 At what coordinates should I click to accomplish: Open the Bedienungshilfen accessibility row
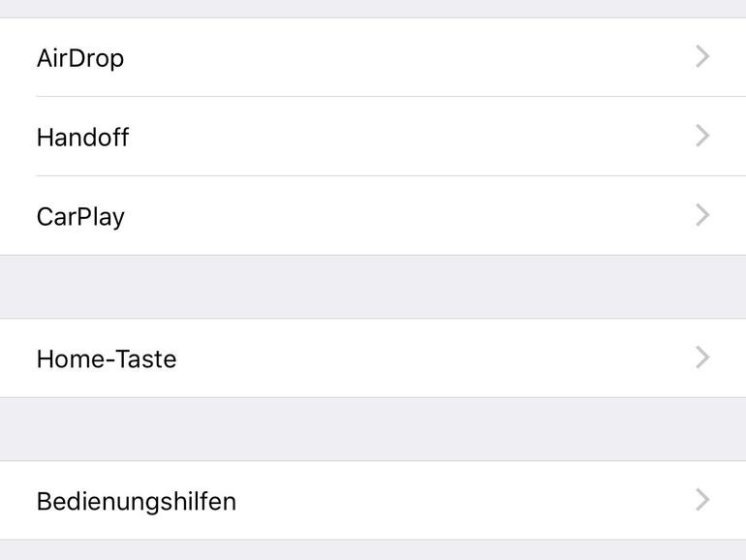point(373,501)
